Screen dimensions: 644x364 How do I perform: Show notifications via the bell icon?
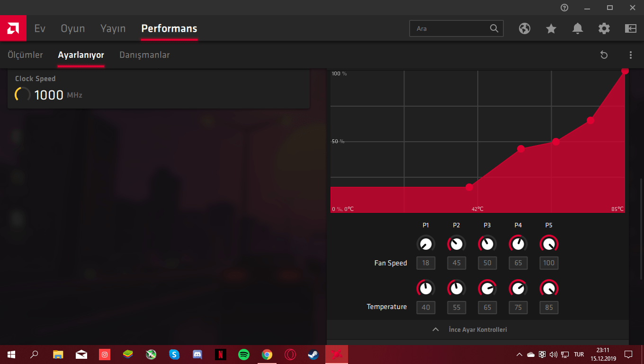[x=578, y=28]
